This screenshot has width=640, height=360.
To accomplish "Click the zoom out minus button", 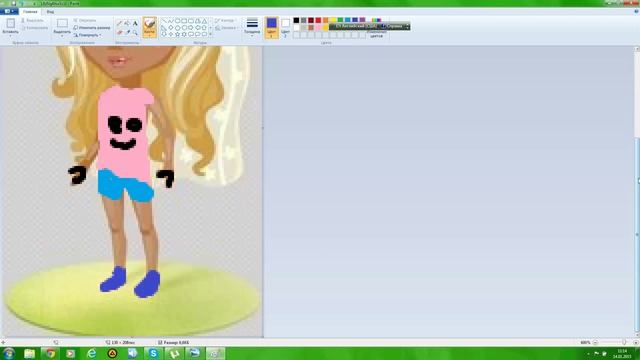I will [595, 342].
